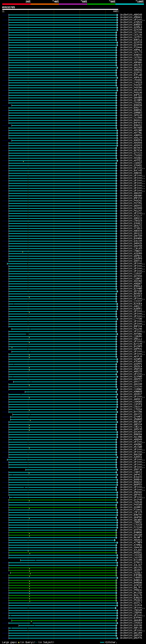This screenshot has width=146, height=644.
Task: Open hit UniRef100_Q4PM31
Action: point(131,349)
